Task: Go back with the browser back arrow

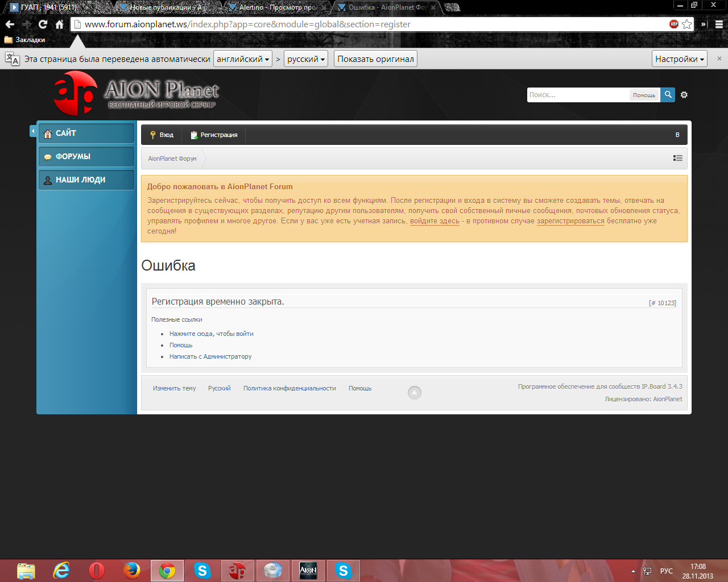Action: click(10, 24)
